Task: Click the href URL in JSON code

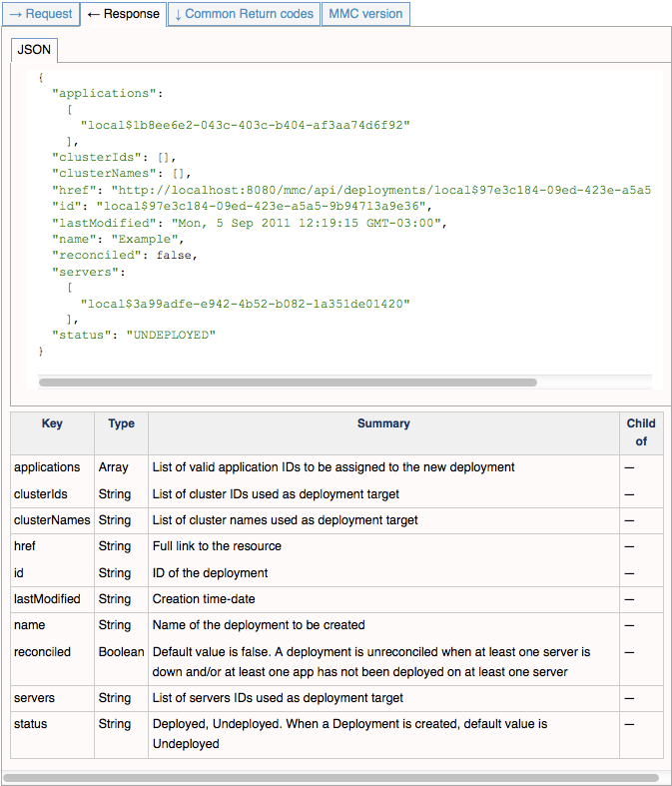Action: coord(381,189)
